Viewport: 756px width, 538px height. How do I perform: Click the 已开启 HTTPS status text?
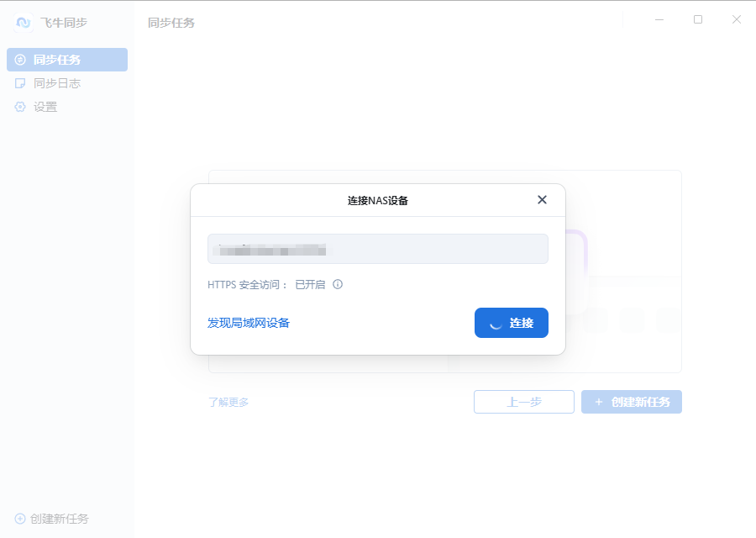(x=310, y=285)
